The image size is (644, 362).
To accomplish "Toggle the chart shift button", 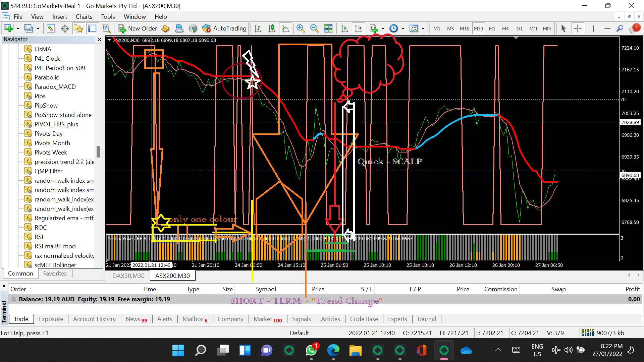I will (358, 28).
